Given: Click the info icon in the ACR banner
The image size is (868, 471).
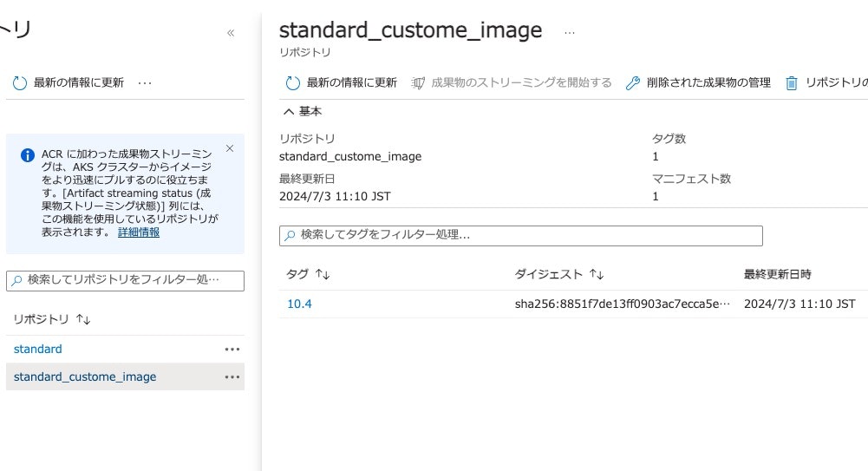Looking at the screenshot, I should coord(27,155).
